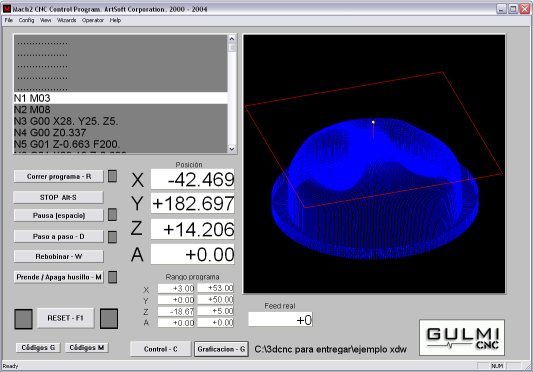Click the Correr programa - R button
Viewport: 533px width, 372px height.
tap(58, 176)
